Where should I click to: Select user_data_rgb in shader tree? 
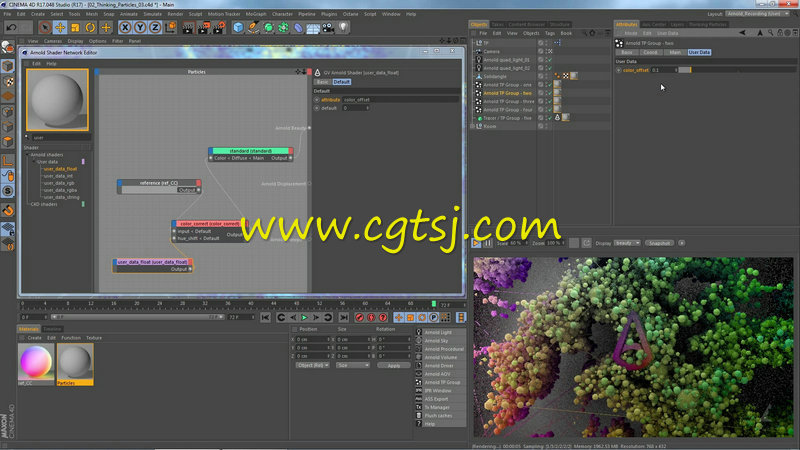(x=59, y=183)
